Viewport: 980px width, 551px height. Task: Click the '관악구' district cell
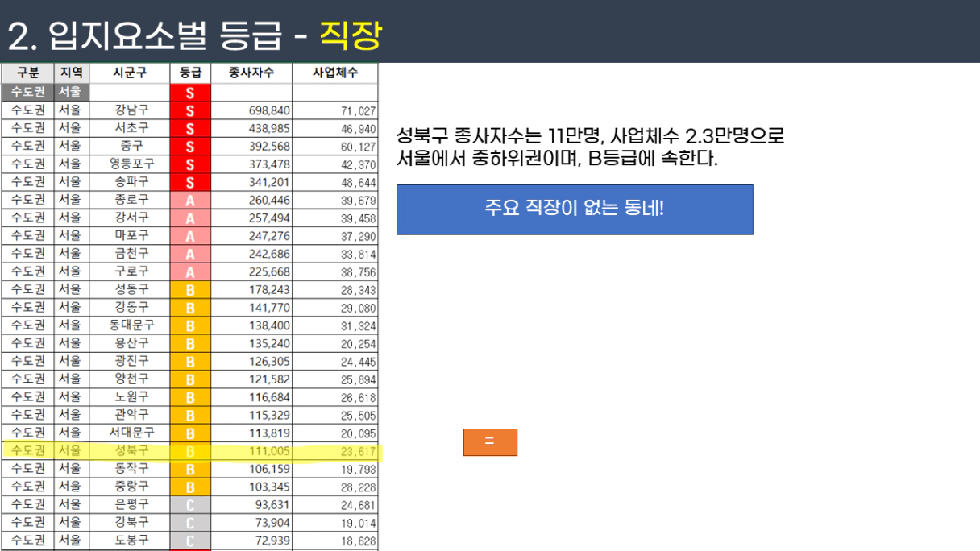pyautogui.click(x=131, y=415)
